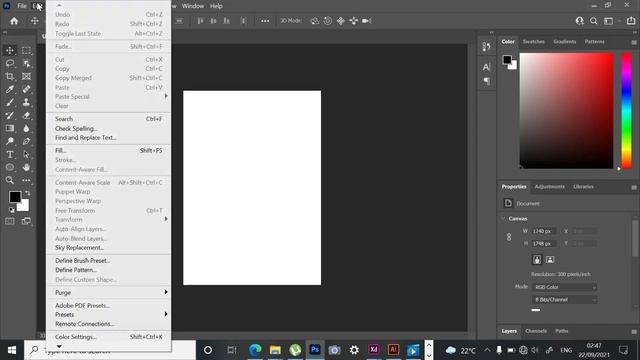Screen dimensions: 640x360
Task: Click the Share icon in top right
Action: [x=631, y=21]
